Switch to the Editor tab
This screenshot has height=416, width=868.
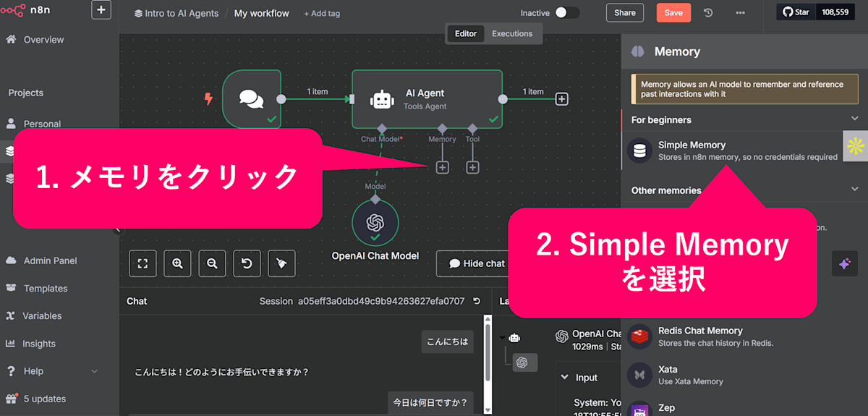click(466, 33)
